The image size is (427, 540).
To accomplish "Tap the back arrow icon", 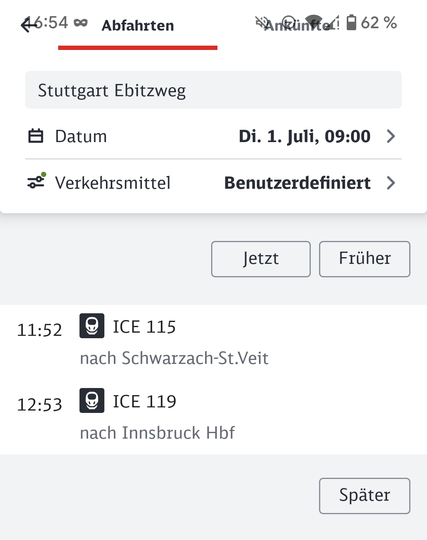I will 28,25.
